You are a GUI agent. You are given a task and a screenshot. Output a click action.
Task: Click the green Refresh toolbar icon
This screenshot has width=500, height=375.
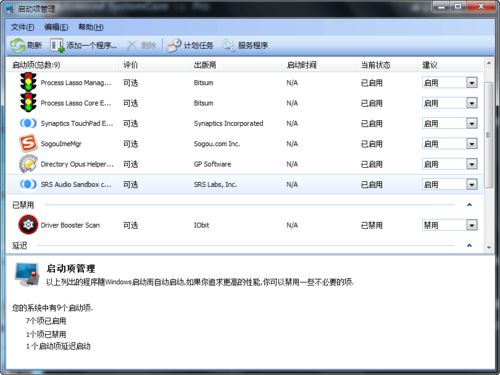tap(17, 45)
